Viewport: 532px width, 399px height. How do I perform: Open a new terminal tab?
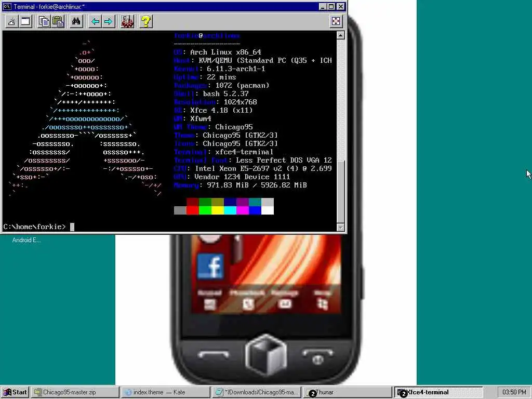click(x=12, y=21)
